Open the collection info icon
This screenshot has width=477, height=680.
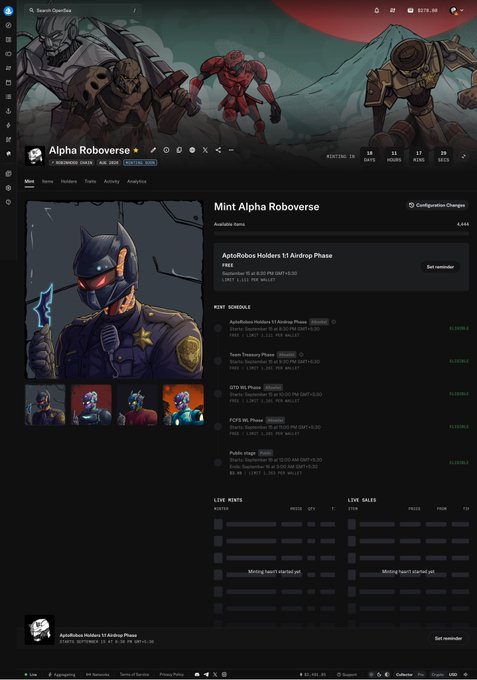(x=166, y=150)
